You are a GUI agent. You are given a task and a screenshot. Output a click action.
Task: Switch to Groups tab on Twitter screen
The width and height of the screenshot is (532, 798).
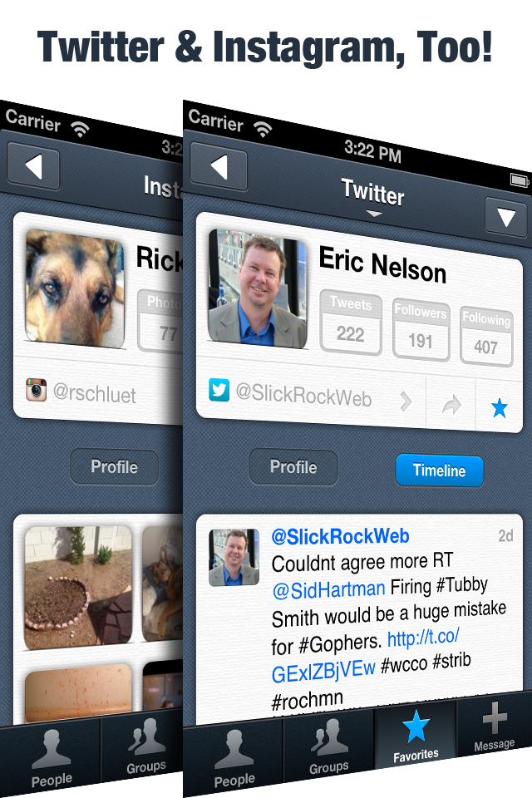coord(329,746)
